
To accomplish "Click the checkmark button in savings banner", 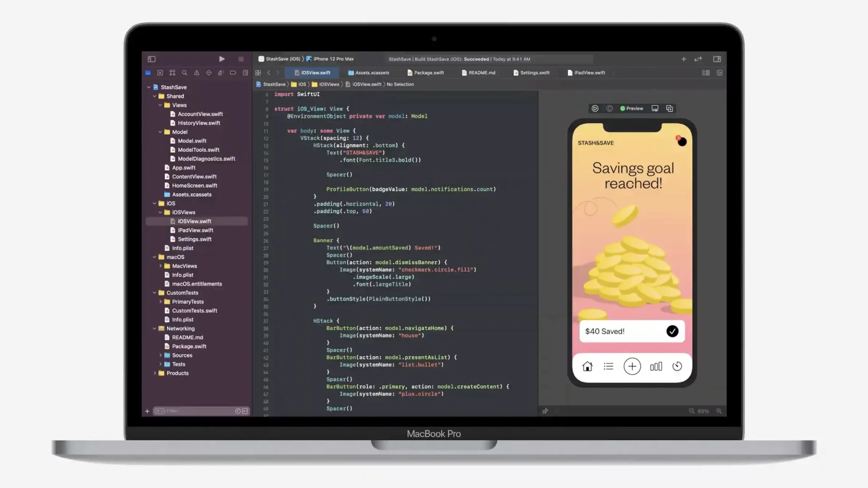I will tap(672, 331).
